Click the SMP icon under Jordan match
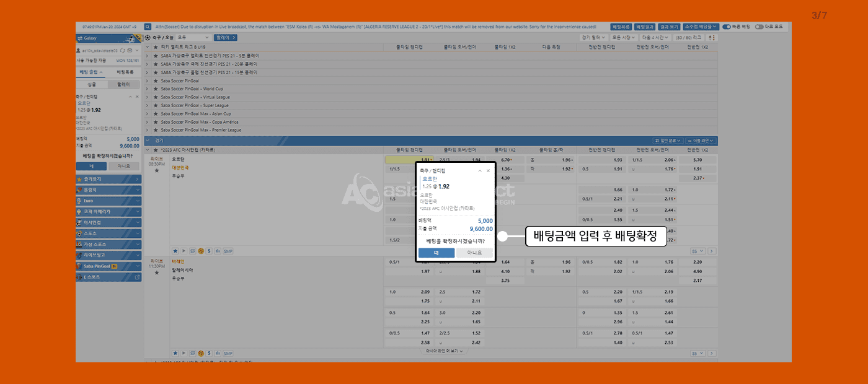 click(228, 251)
